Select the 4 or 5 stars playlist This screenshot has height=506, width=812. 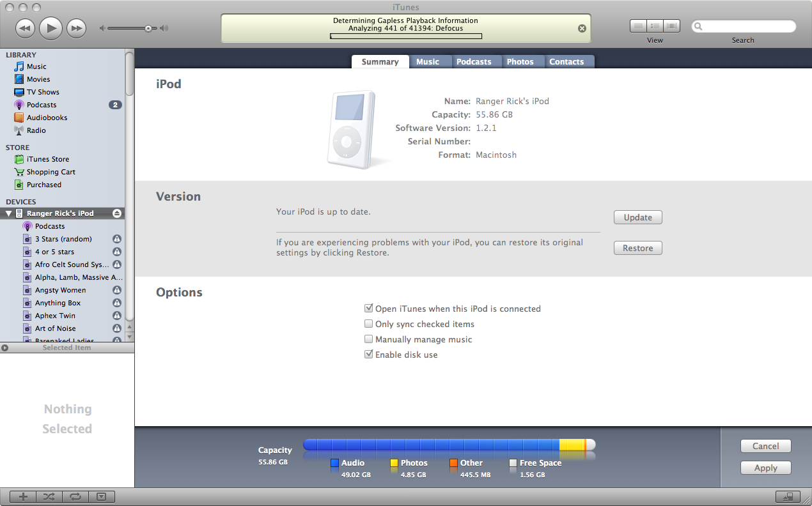click(54, 252)
